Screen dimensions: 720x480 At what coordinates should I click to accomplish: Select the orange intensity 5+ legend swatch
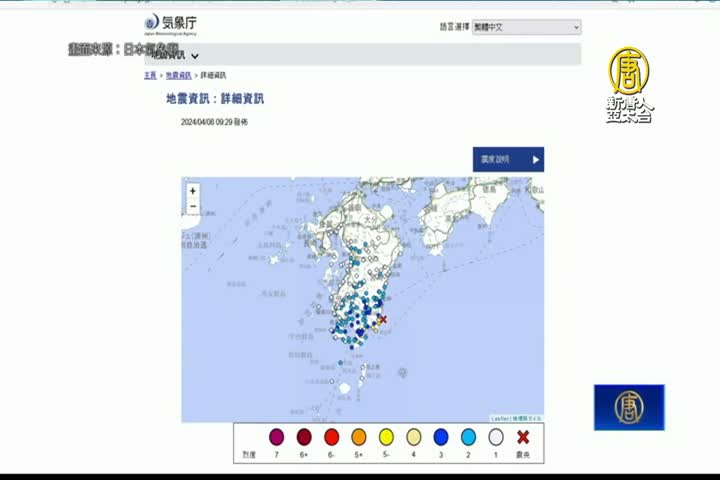359,437
